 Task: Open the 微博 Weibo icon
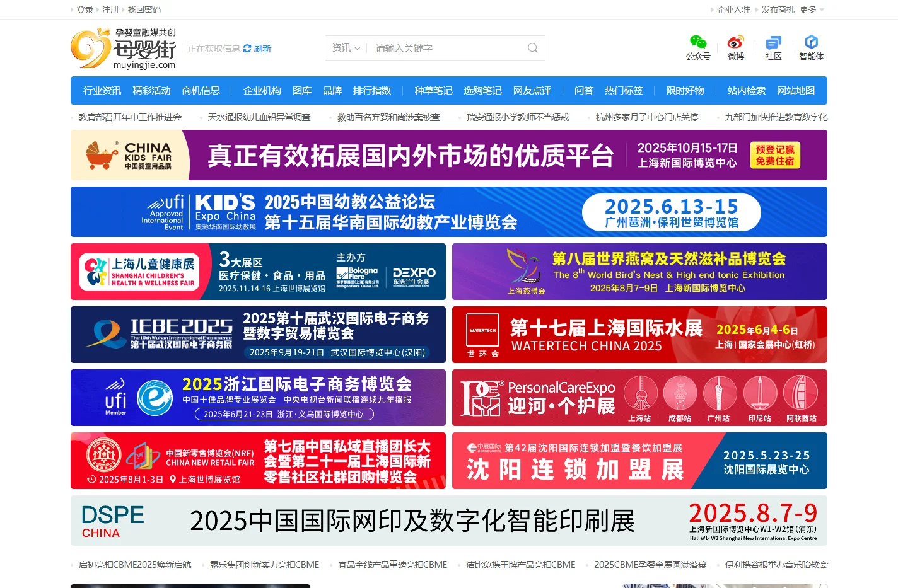click(x=736, y=47)
